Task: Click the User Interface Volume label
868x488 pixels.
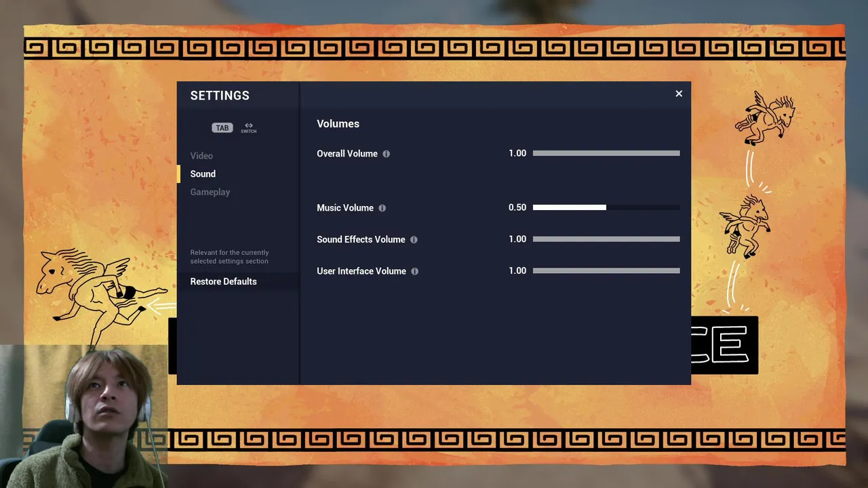Action: [361, 271]
